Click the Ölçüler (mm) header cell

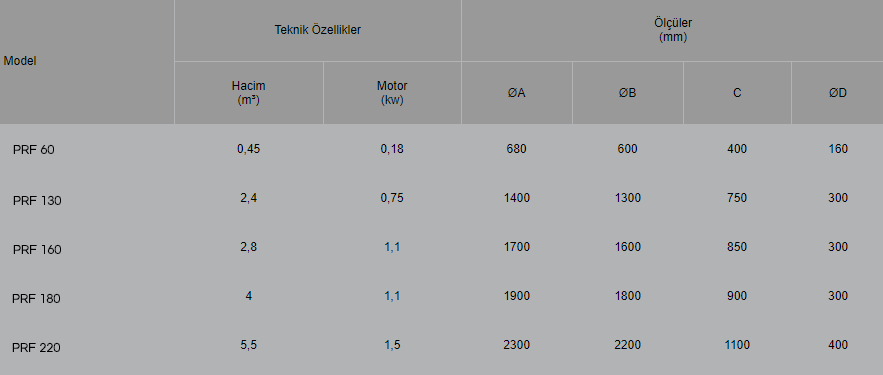(673, 30)
